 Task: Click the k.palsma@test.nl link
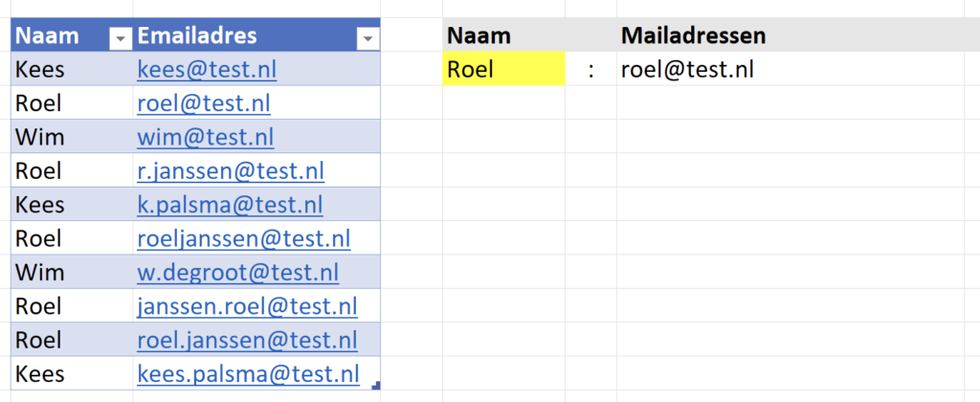(230, 205)
